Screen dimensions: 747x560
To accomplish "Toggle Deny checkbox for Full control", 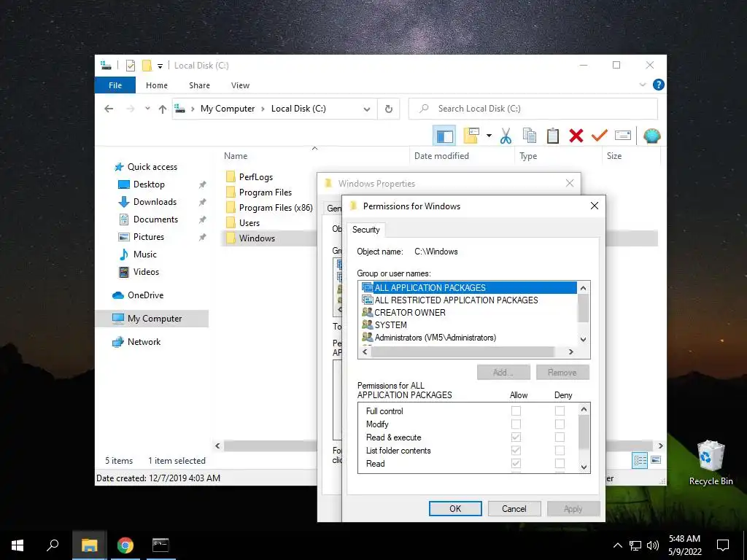I will (560, 411).
